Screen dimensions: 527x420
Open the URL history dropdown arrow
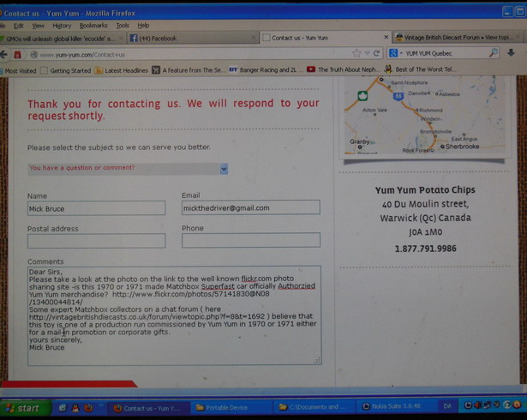tap(367, 53)
